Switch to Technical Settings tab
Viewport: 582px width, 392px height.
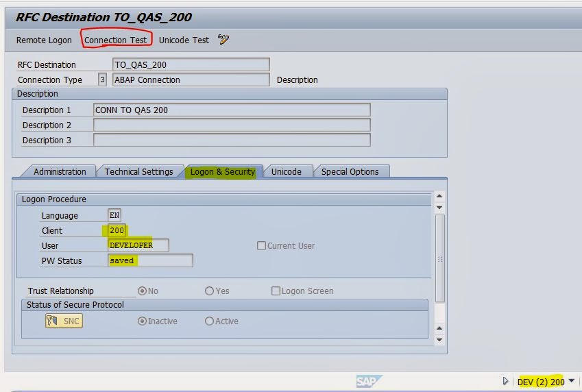pos(139,171)
